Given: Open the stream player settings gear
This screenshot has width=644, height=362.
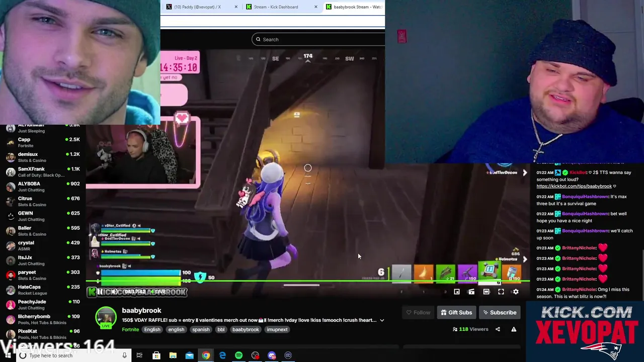Looking at the screenshot, I should (516, 292).
